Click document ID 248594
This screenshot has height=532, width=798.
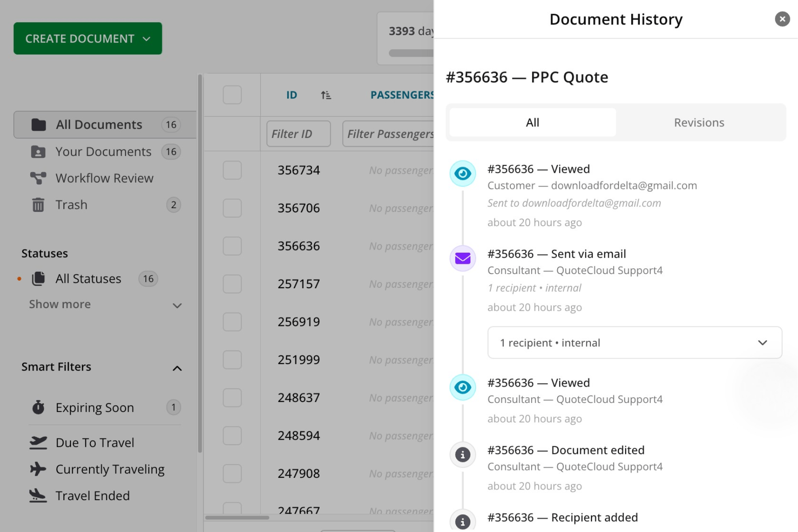[299, 435]
